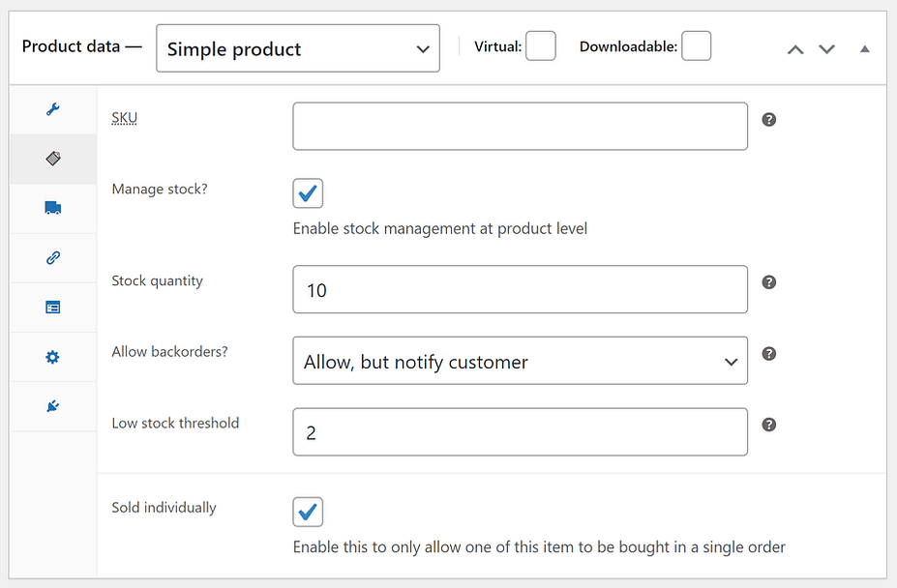Click the Manage stock? label
Viewport: 897px width, 588px height.
[160, 190]
